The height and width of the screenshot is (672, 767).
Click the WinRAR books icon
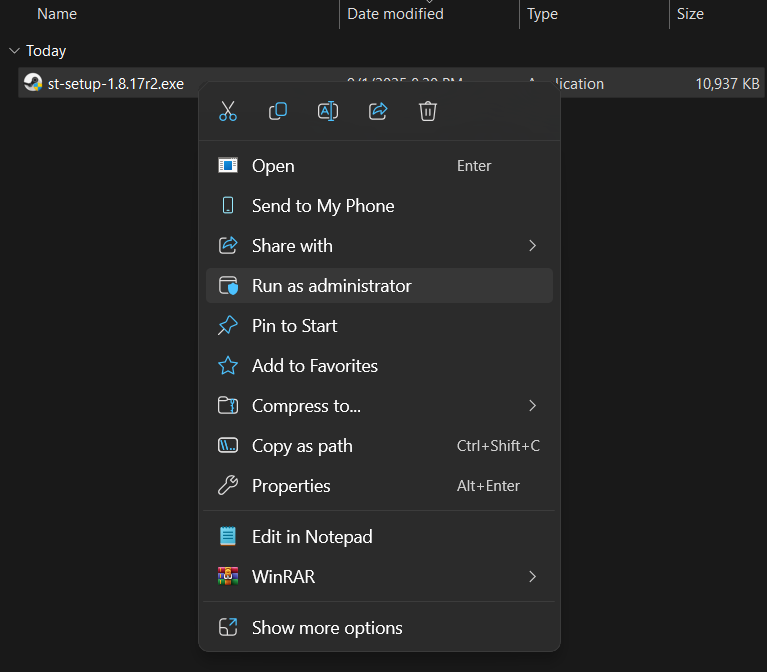click(x=228, y=577)
